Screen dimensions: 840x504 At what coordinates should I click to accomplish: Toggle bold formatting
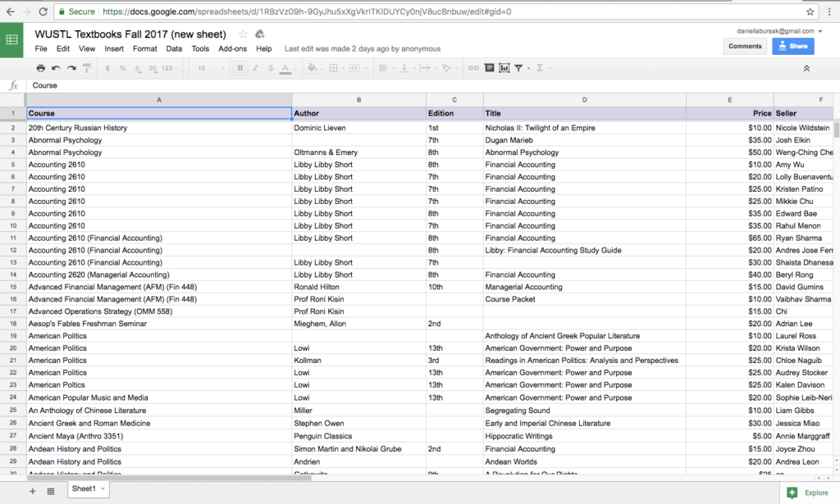tap(239, 67)
